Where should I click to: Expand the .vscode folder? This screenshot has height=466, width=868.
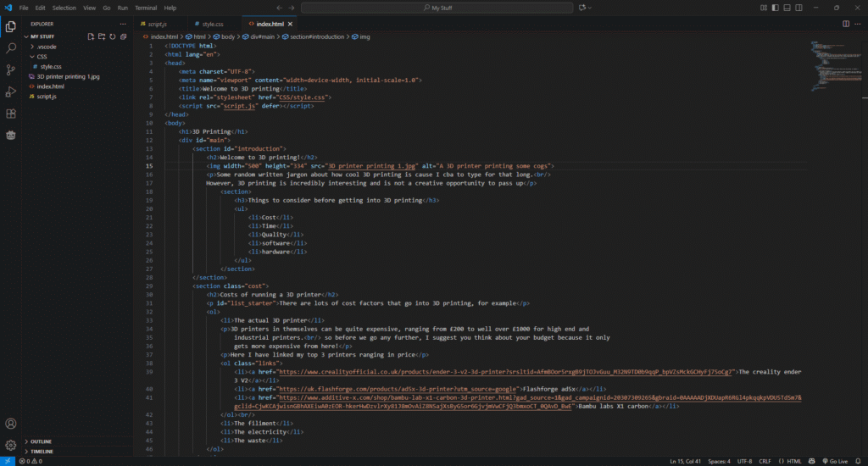click(x=47, y=47)
